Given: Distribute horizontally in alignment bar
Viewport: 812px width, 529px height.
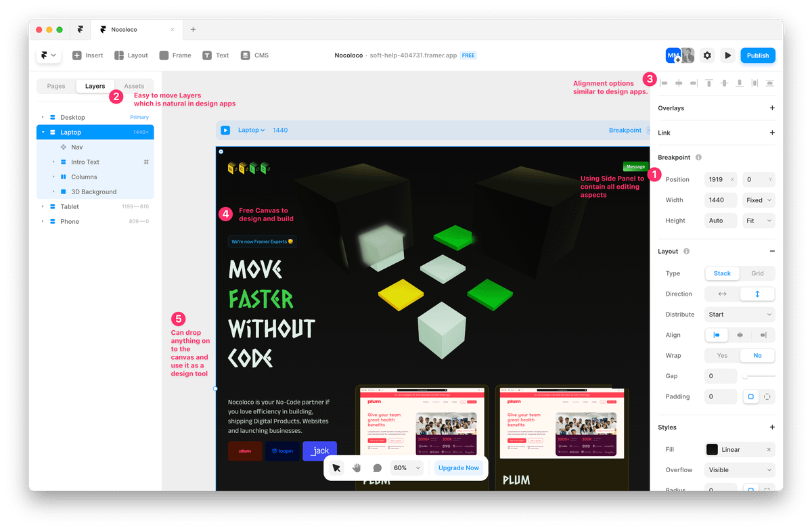Looking at the screenshot, I should click(754, 83).
